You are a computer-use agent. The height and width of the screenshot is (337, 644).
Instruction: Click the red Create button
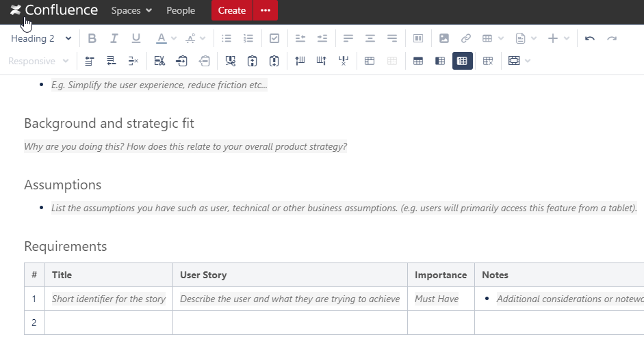pyautogui.click(x=232, y=10)
